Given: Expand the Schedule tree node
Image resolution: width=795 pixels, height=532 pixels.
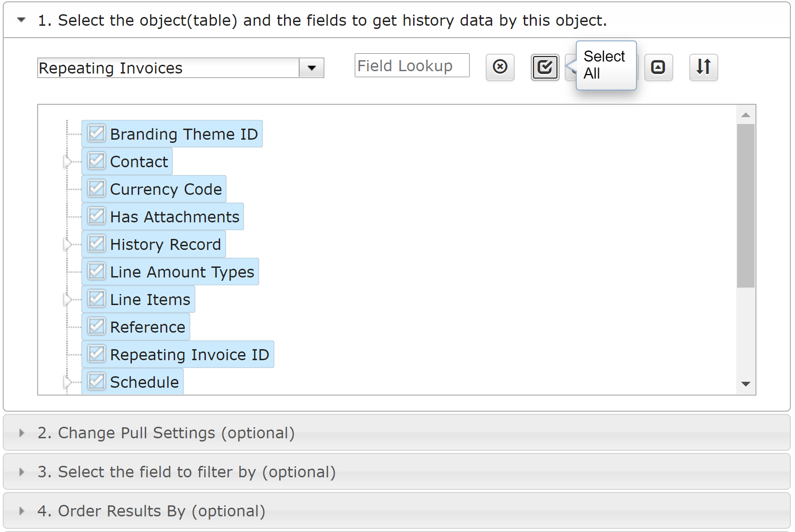Looking at the screenshot, I should pyautogui.click(x=68, y=382).
